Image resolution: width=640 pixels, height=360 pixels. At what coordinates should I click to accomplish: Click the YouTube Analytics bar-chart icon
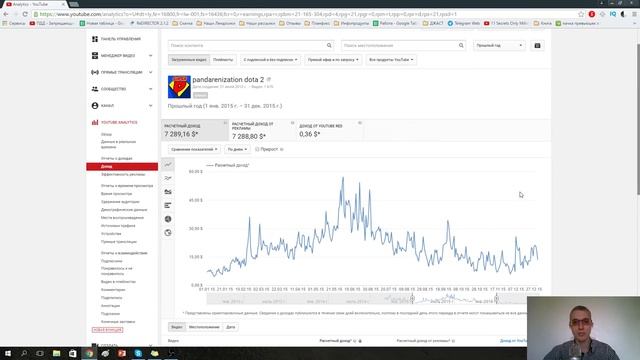pyautogui.click(x=95, y=122)
